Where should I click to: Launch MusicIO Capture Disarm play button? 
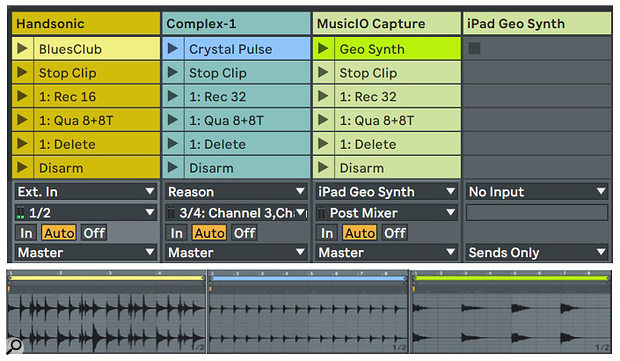(323, 167)
